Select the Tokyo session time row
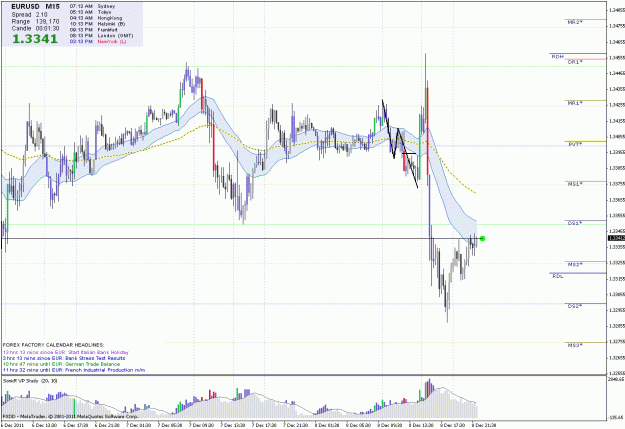 click(x=90, y=12)
